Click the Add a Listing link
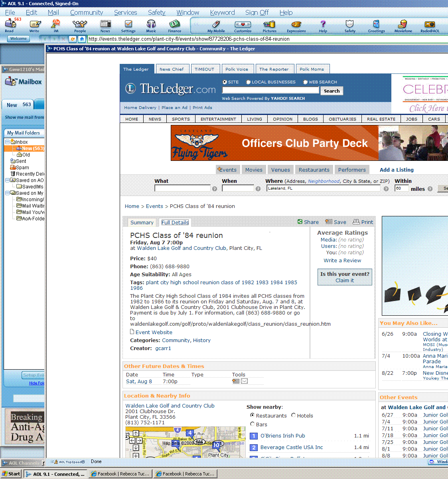Image resolution: width=448 pixels, height=479 pixels. 397,170
